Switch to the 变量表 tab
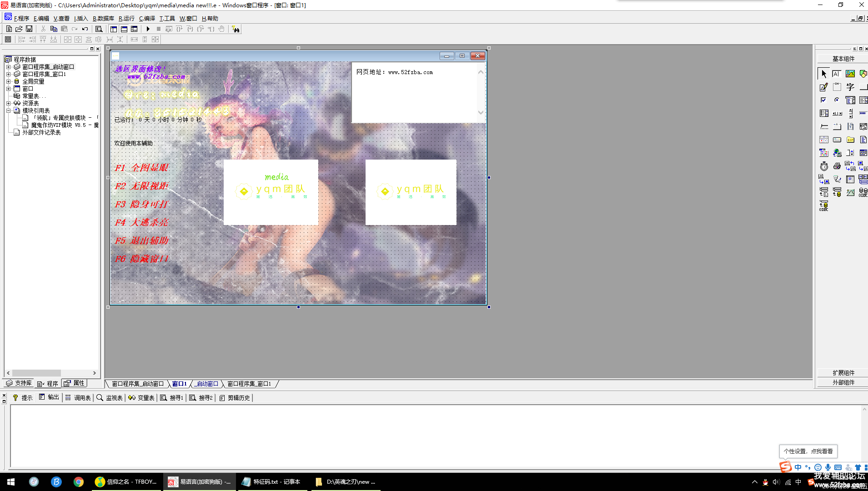Viewport: 868px width, 491px height. [x=141, y=398]
